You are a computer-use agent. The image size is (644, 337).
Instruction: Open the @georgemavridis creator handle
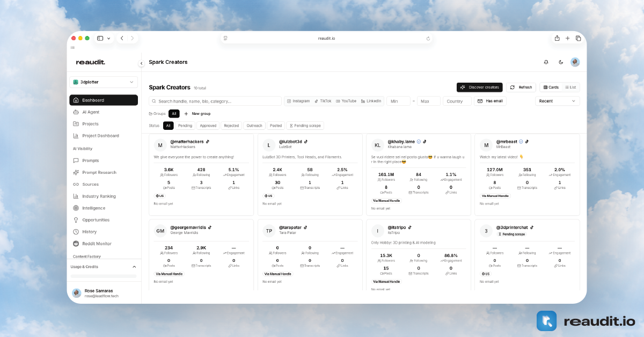(x=188, y=228)
